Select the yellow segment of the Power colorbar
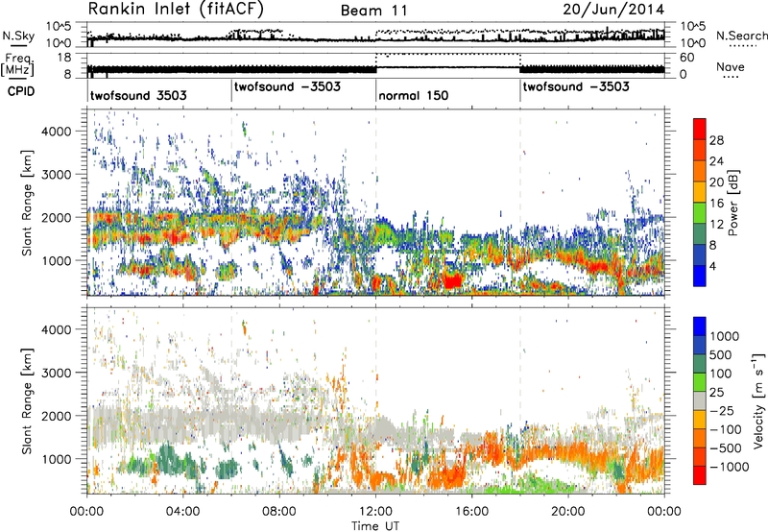768x532 pixels. click(700, 192)
